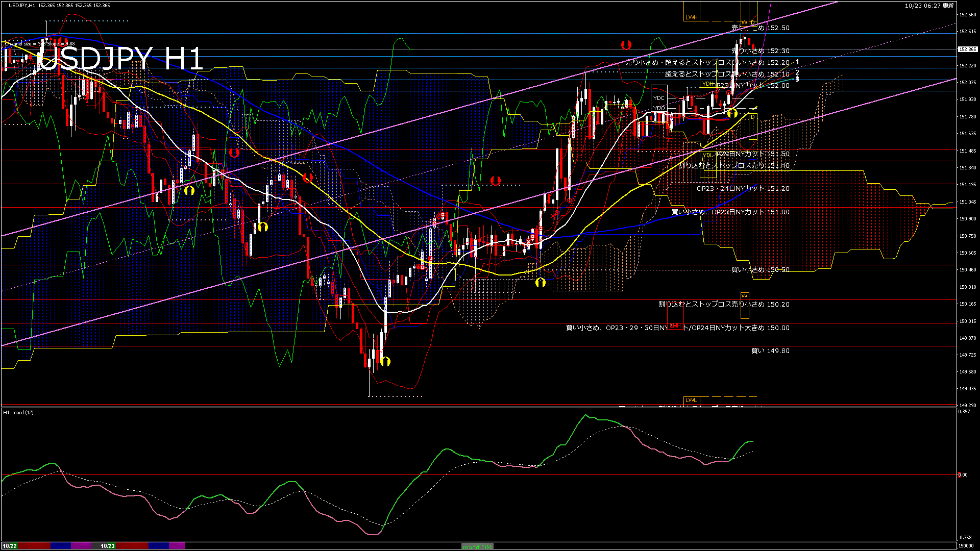Select the YDL yellow marker near 151.50
The width and height of the screenshot is (980, 551).
click(x=708, y=155)
